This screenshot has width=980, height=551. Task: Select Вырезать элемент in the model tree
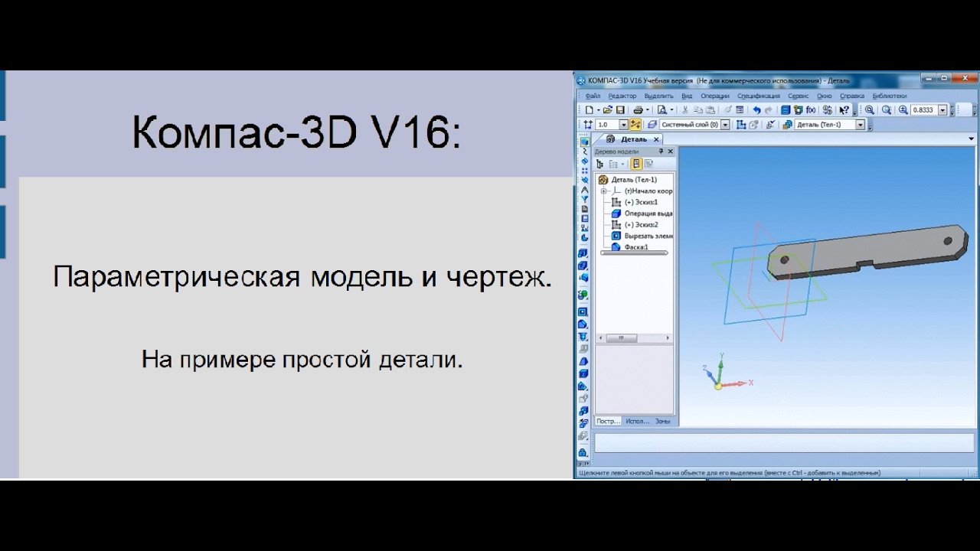(x=648, y=236)
